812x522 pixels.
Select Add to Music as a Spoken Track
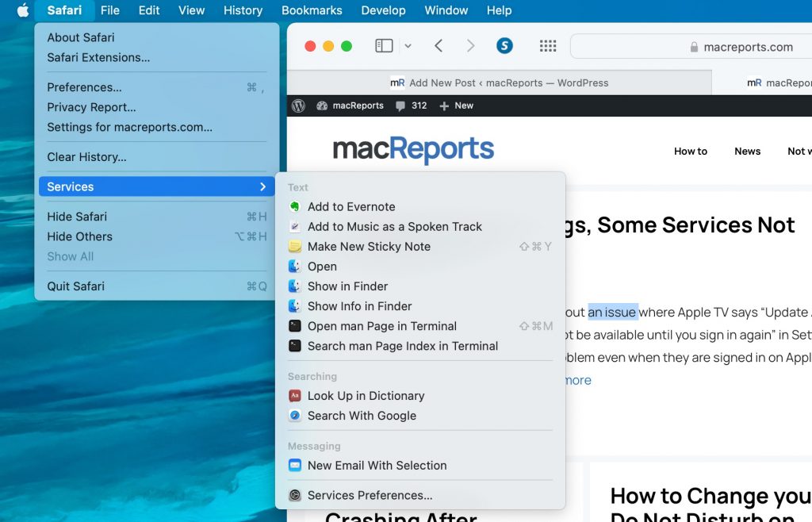tap(420, 226)
